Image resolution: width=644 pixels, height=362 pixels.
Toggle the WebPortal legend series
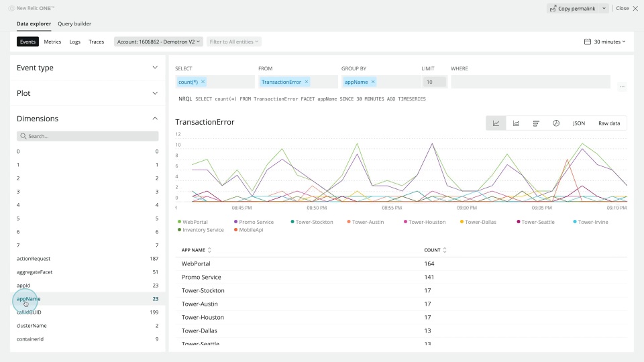tap(193, 222)
